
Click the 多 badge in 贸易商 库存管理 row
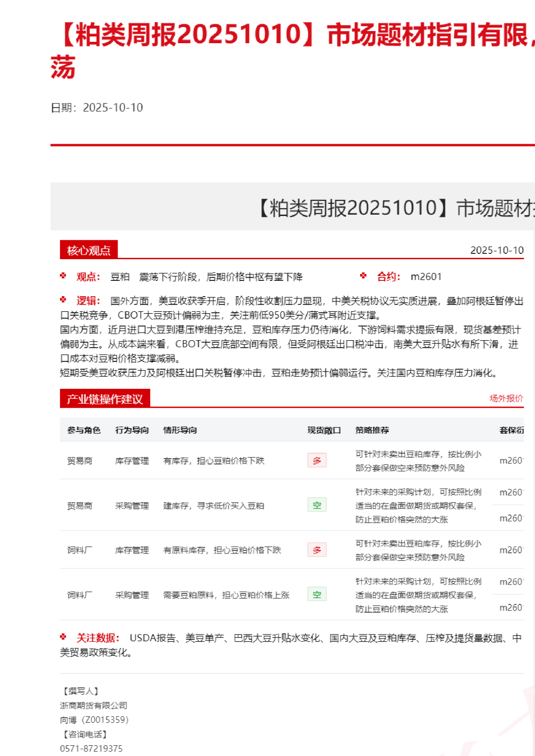(x=317, y=460)
